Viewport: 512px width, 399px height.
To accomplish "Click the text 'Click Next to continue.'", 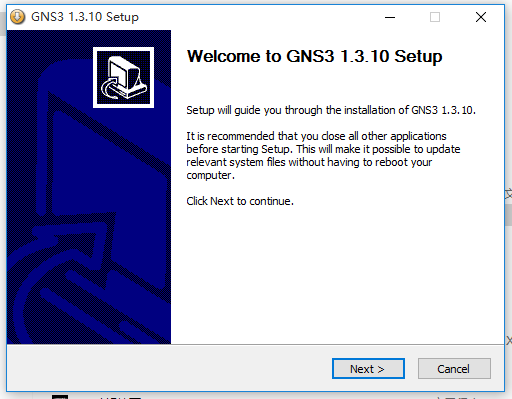I will [240, 201].
